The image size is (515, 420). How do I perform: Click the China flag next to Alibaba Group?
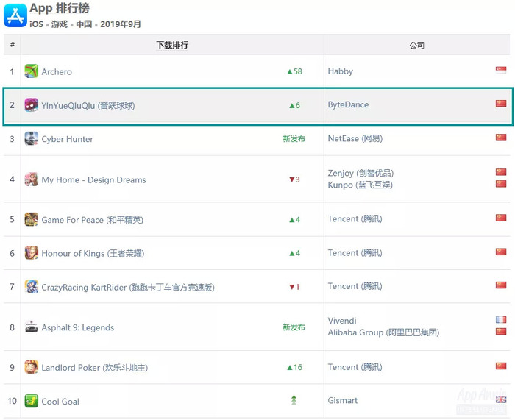501,331
